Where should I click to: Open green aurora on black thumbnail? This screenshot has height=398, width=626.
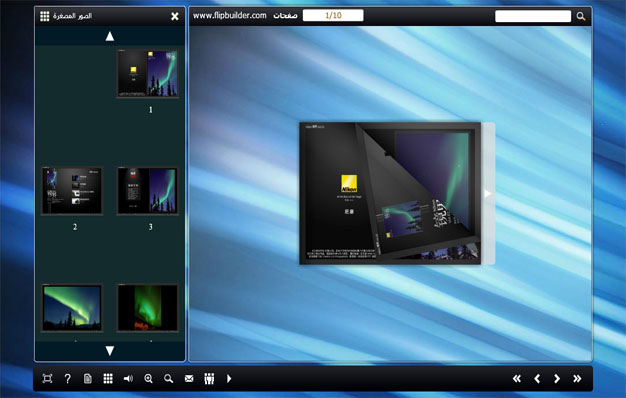click(x=148, y=308)
